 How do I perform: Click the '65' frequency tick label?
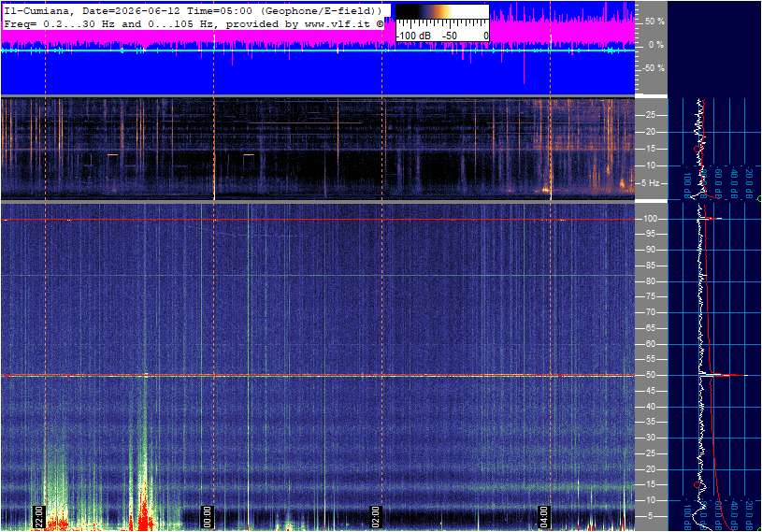650,328
